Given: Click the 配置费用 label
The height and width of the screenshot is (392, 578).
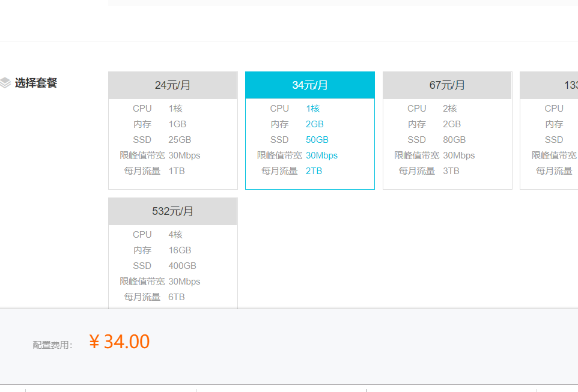Looking at the screenshot, I should 52,345.
